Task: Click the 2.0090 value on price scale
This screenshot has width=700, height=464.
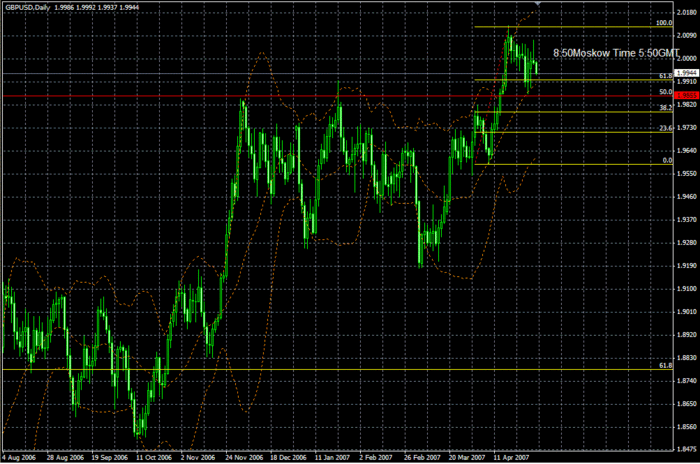Action: (687, 35)
